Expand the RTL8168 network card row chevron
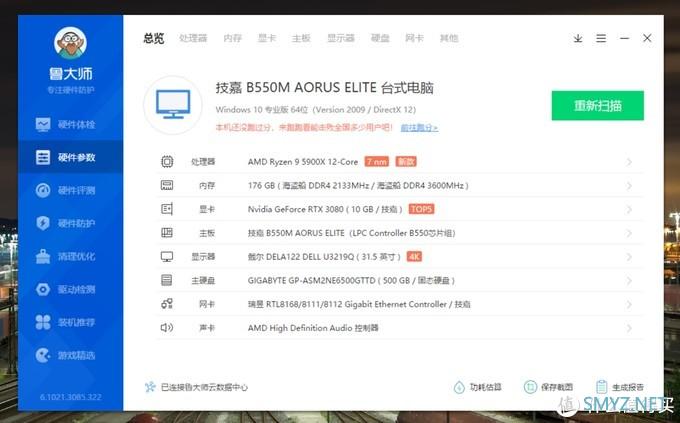Screen dimensions: 680x423 point(629,305)
